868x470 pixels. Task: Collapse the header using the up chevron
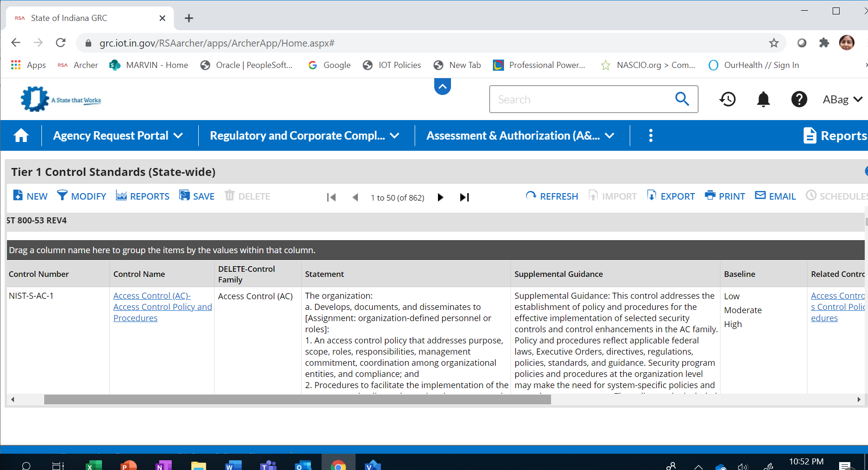coord(443,87)
